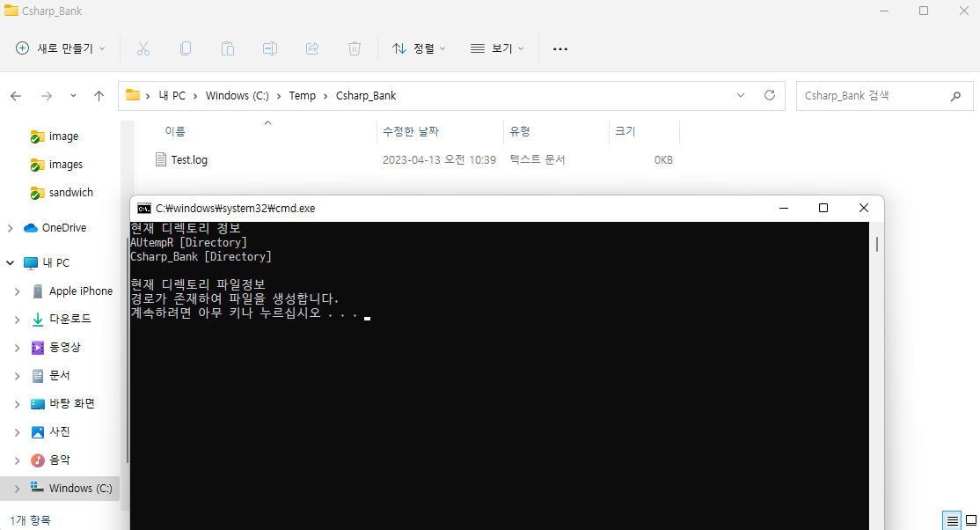The height and width of the screenshot is (530, 980).
Task: Expand the Apple iPhone node
Action: pyautogui.click(x=17, y=291)
